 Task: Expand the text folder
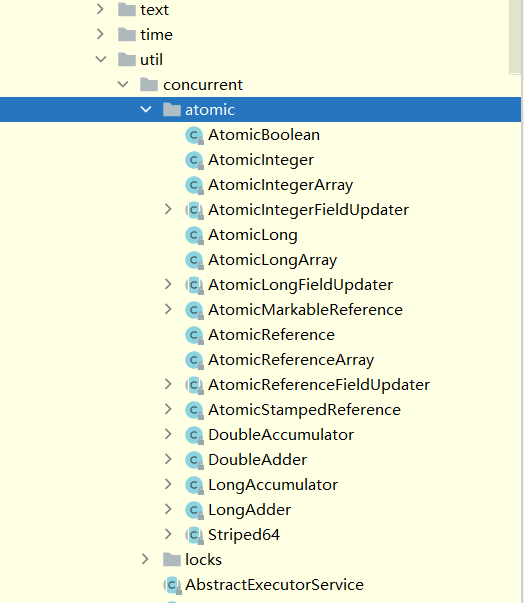[x=100, y=9]
